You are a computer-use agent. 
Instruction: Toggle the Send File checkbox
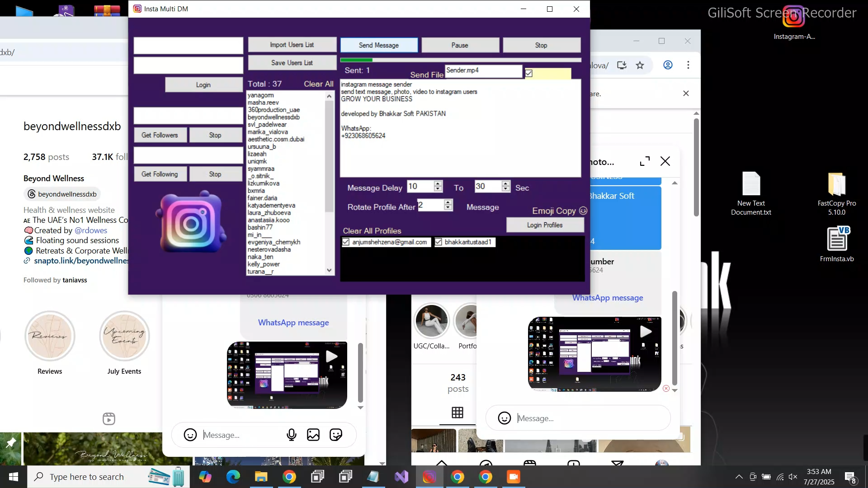(x=529, y=73)
